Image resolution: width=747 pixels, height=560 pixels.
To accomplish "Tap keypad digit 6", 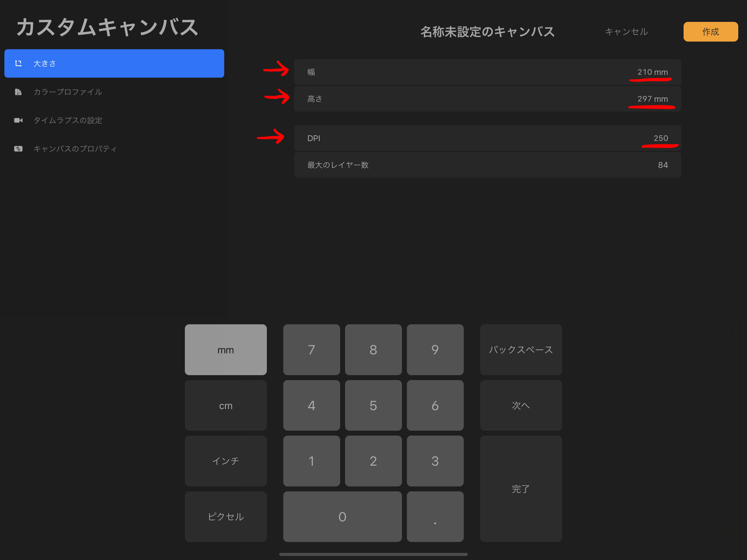I will pos(435,405).
